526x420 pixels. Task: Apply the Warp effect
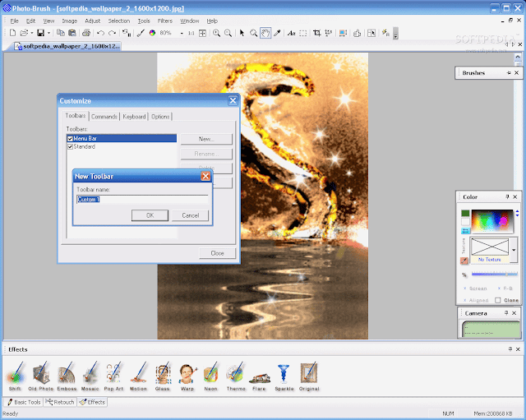(187, 376)
